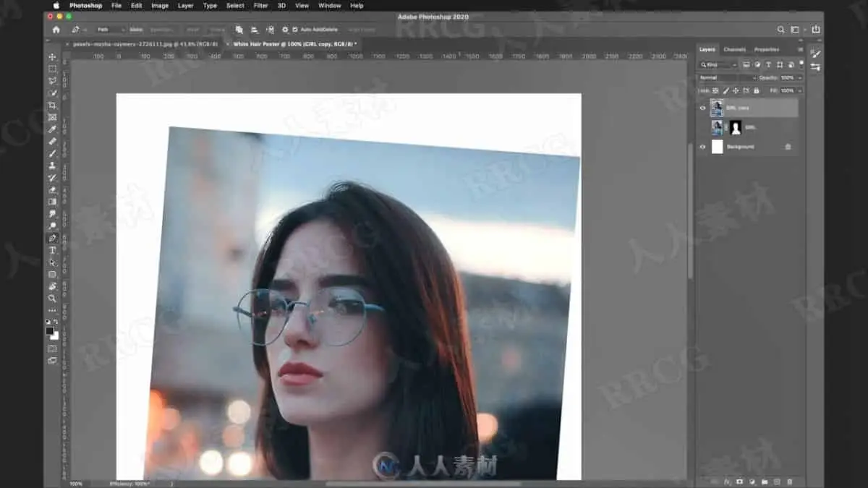Image resolution: width=868 pixels, height=488 pixels.
Task: Open path operations icon in options bar
Action: click(x=239, y=30)
